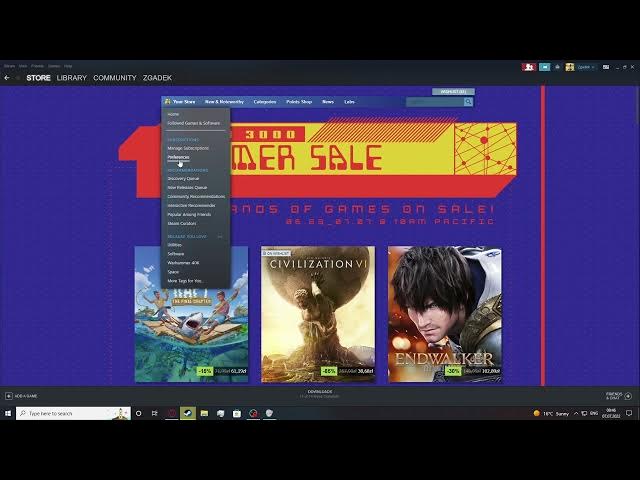
Task: Open the account name dropdown
Action: pyautogui.click(x=586, y=67)
